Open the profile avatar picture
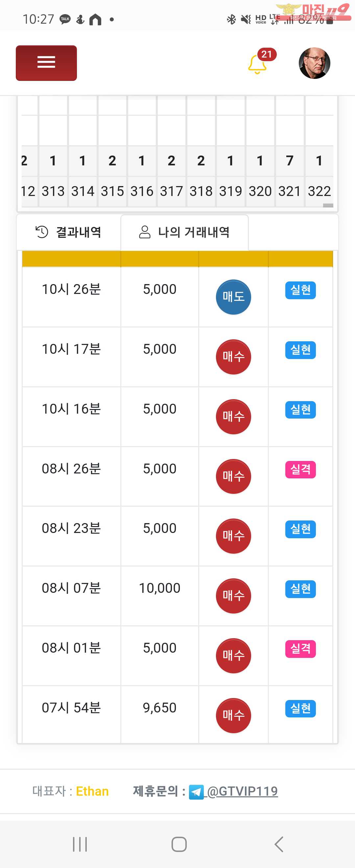 pos(314,63)
